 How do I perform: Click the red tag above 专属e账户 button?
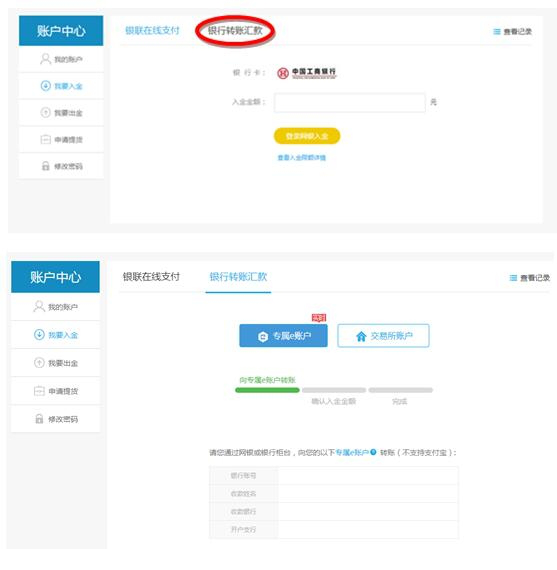[319, 318]
